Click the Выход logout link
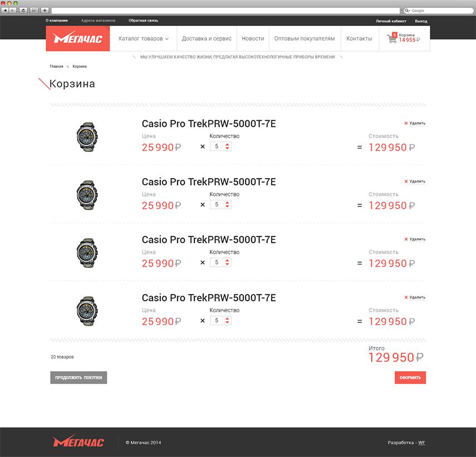The height and width of the screenshot is (457, 476). click(421, 21)
